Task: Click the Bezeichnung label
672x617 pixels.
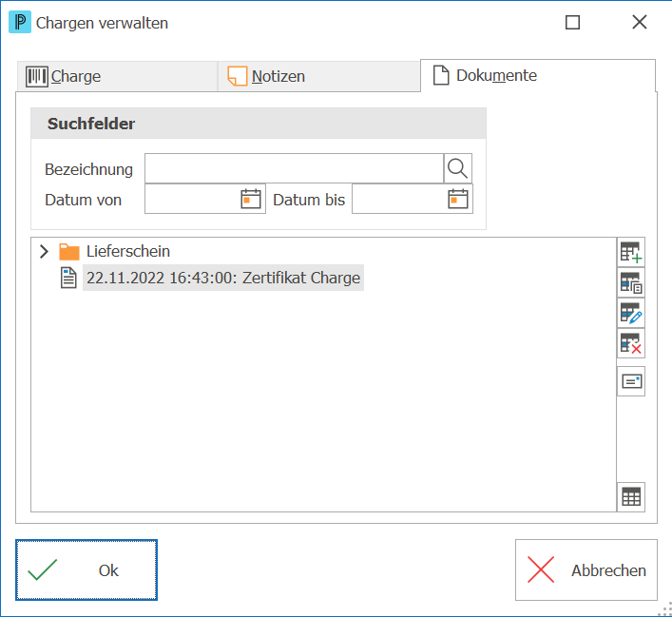Action: tap(88, 169)
